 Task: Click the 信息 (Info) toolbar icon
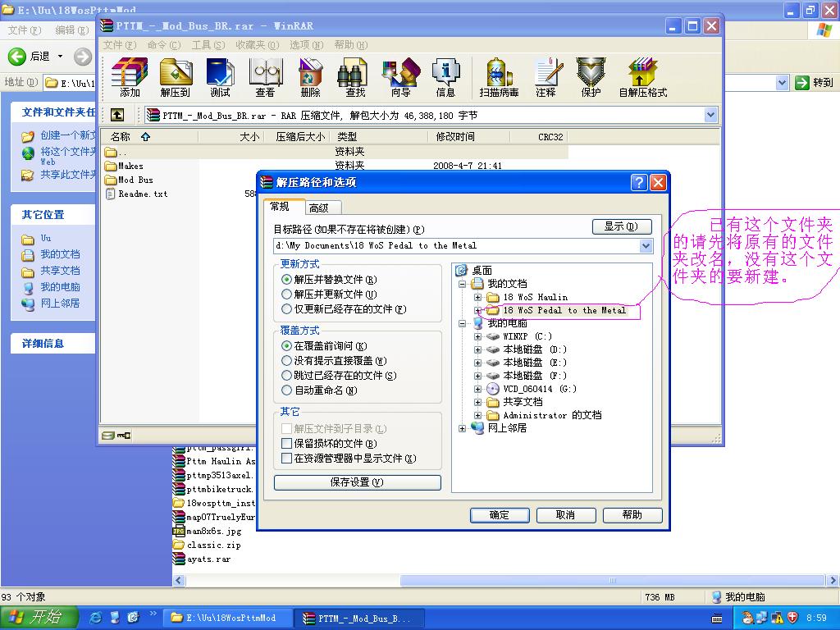click(x=445, y=77)
